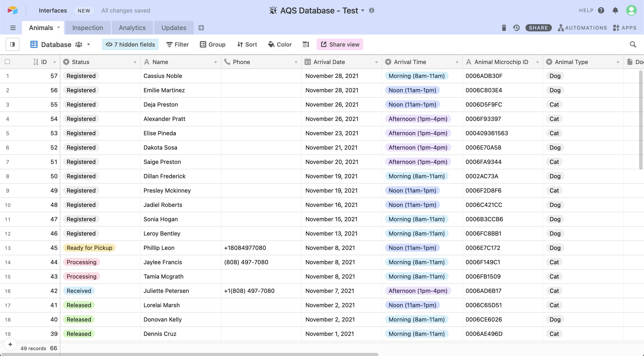Open the base revision history icon
The width and height of the screenshot is (644, 356).
[516, 28]
